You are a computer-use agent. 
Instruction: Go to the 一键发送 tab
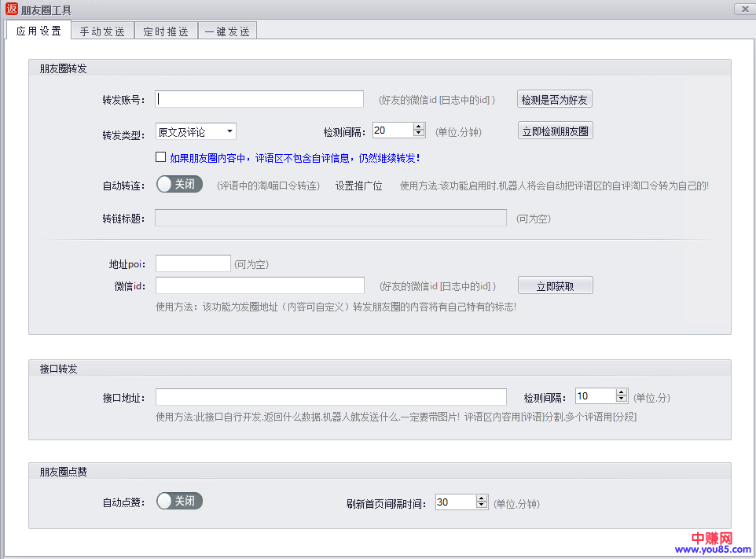(227, 31)
